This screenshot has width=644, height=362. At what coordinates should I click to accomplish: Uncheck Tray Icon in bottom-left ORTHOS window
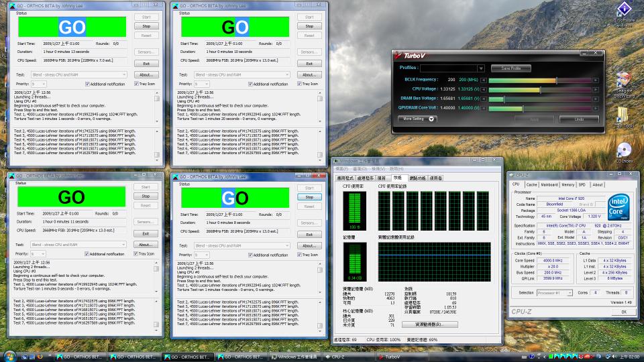pos(136,254)
